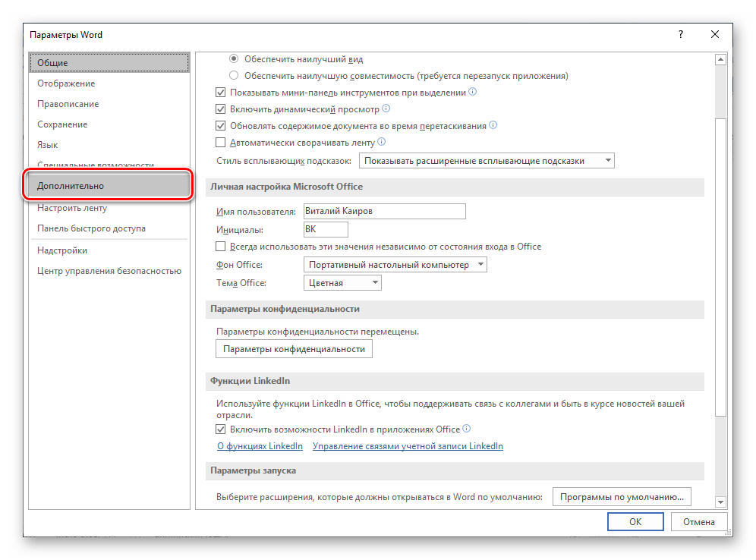Click info icon beside the LinkedIn features checkbox
This screenshot has width=756, height=560.
click(x=467, y=429)
